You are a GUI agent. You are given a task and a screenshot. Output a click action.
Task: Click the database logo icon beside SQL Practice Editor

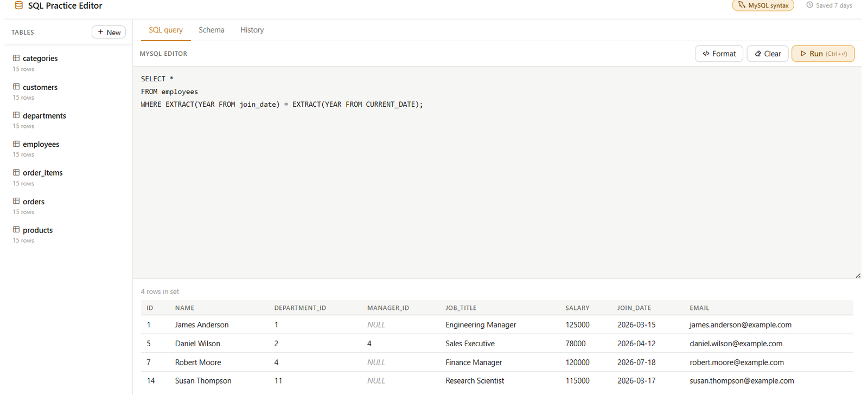click(18, 5)
